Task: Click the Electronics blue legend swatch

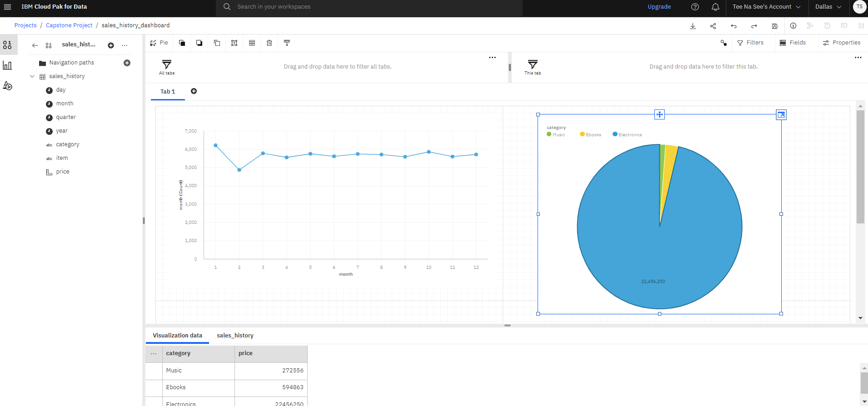Action: 615,134
